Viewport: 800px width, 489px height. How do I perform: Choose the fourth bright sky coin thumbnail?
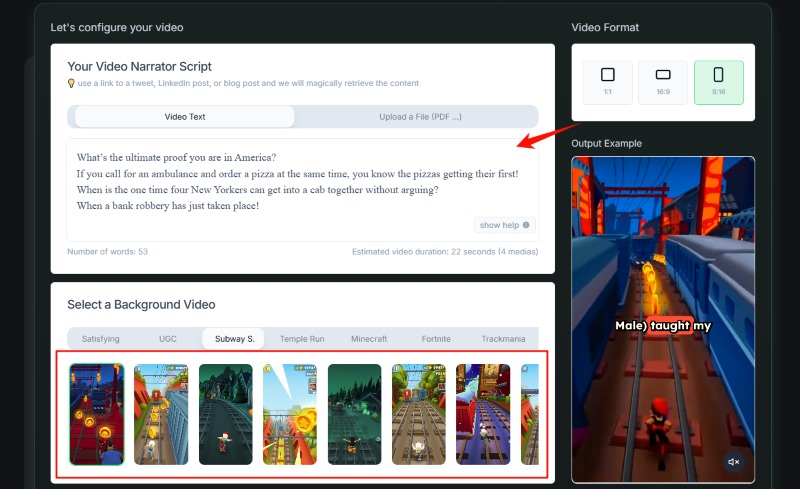[x=290, y=414]
